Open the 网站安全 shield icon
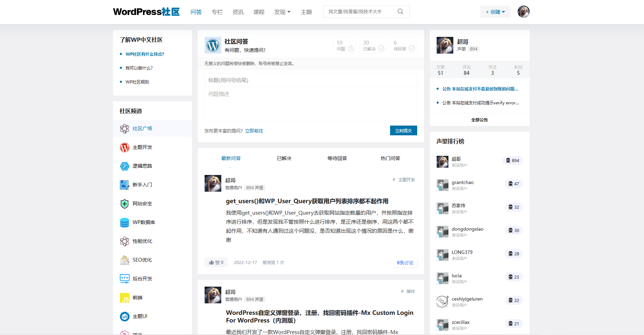Viewport: 644px width, 335px height. pos(124,204)
